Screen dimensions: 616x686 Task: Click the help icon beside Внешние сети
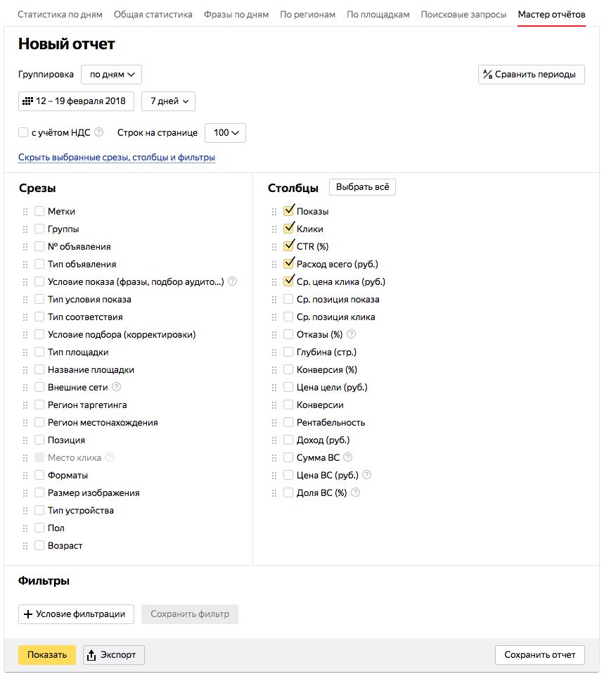tap(117, 387)
